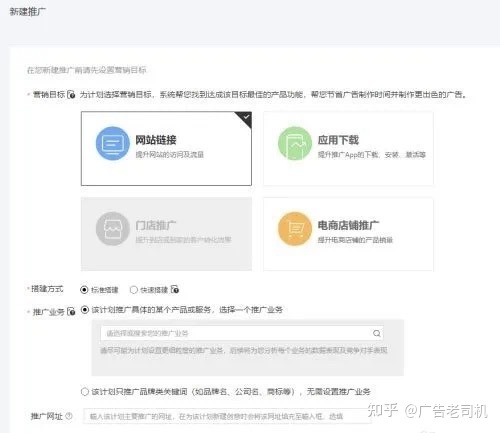Open the help icon beside 快速搭建
The image size is (500, 433).
[x=175, y=289]
